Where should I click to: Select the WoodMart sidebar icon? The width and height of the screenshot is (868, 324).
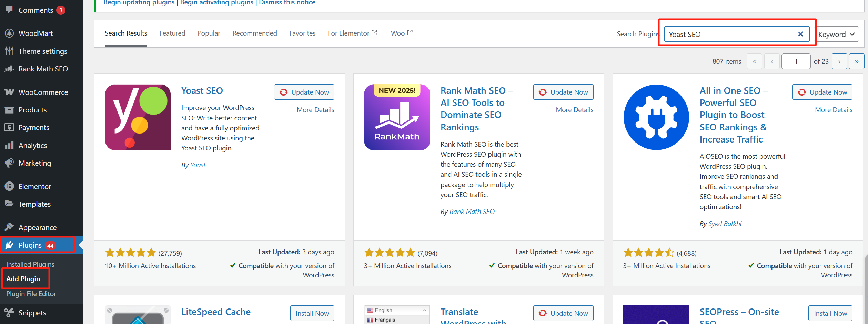9,33
